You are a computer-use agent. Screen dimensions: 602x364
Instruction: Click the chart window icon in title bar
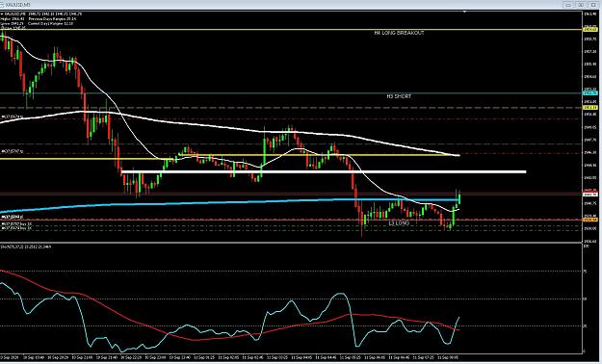coord(3,5)
